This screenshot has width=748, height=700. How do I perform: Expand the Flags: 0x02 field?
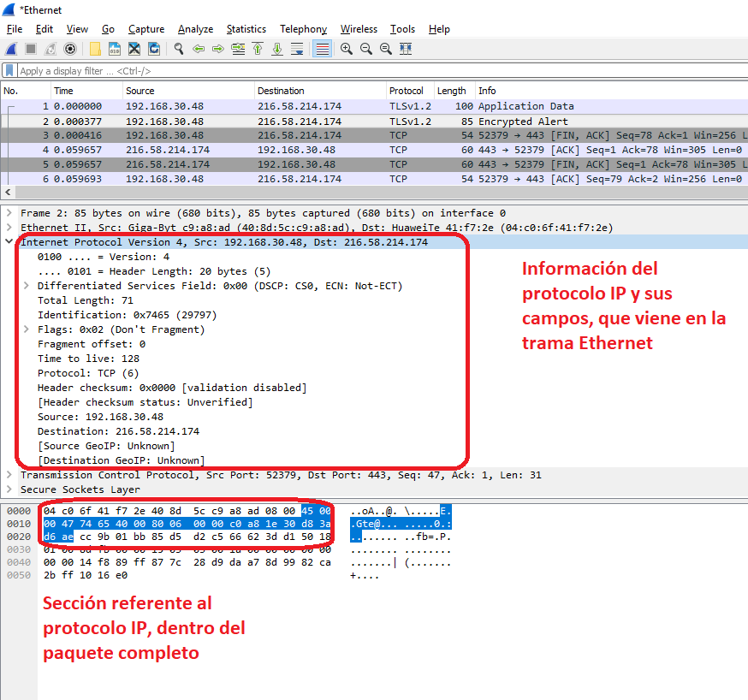27,329
